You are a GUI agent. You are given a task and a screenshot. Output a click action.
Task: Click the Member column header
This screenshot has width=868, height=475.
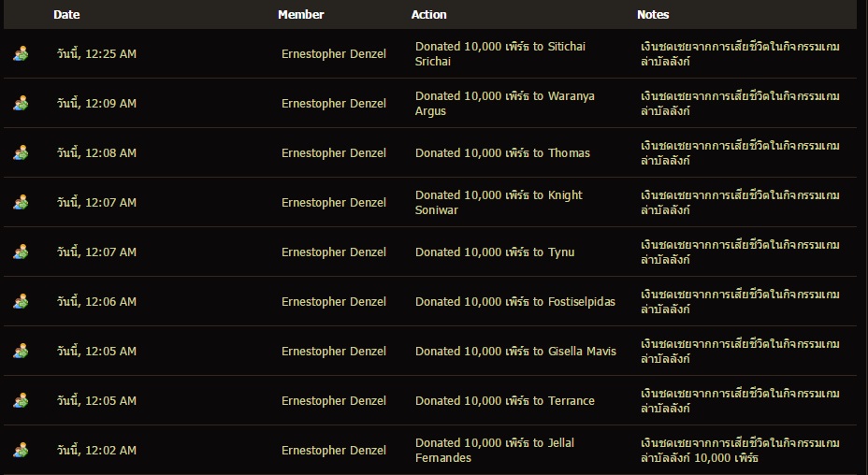tap(300, 14)
